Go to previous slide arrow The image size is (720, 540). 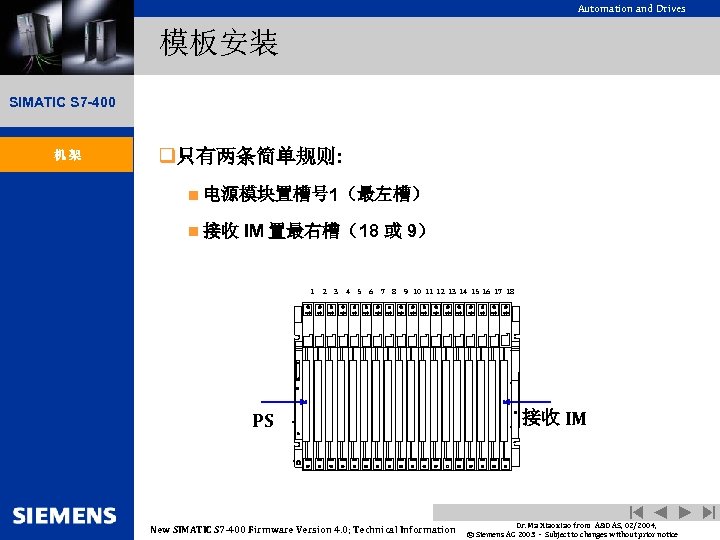(660, 512)
